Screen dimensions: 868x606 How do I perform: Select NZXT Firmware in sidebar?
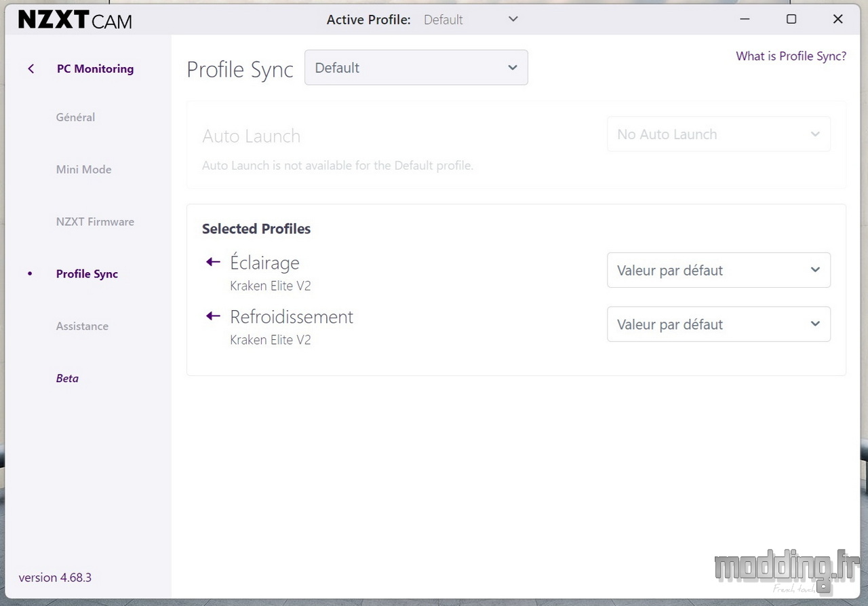click(x=95, y=222)
